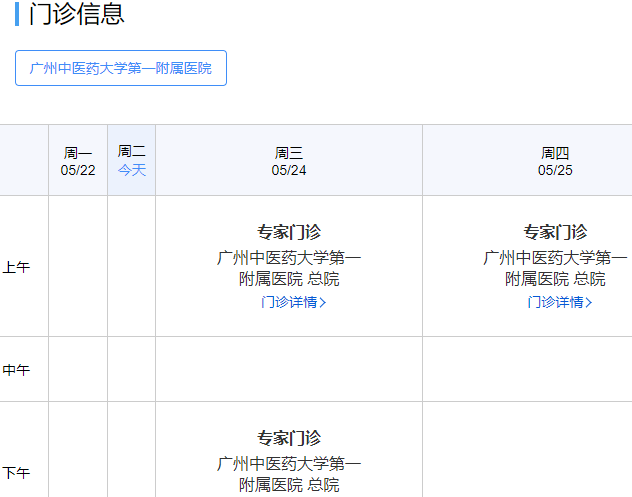Click the empty Monday morning schedule cell
This screenshot has width=632, height=497.
pyautogui.click(x=78, y=266)
